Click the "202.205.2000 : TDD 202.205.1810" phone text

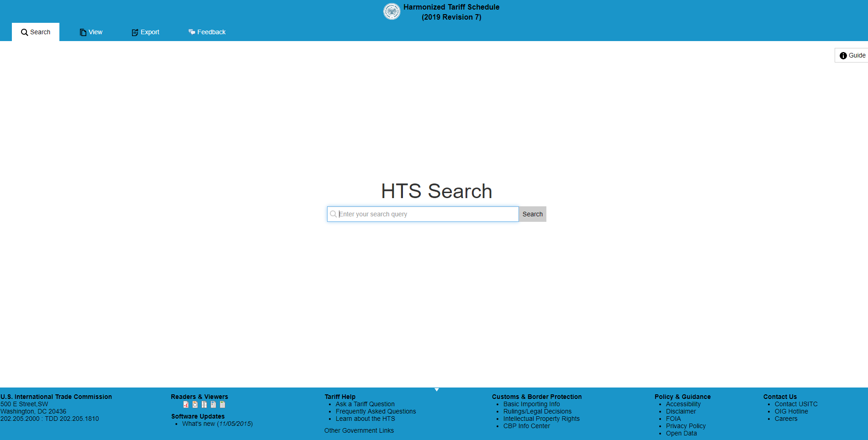coord(50,419)
